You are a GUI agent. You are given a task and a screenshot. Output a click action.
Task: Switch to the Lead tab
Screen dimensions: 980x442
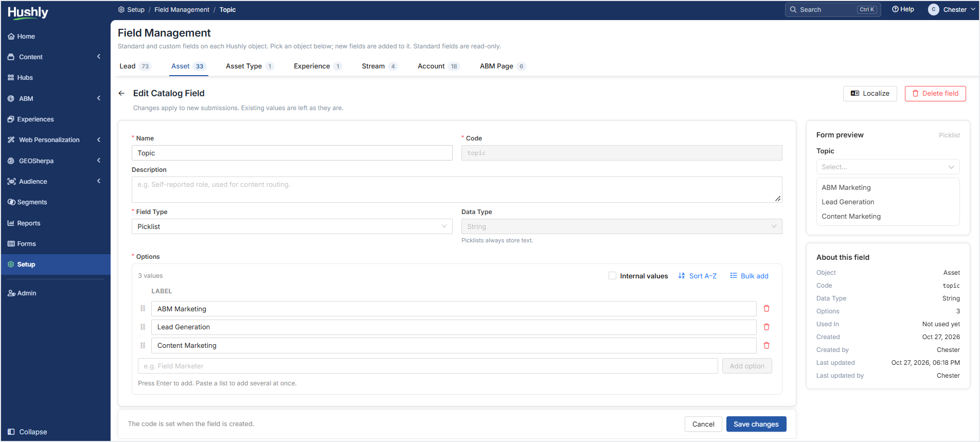point(135,66)
